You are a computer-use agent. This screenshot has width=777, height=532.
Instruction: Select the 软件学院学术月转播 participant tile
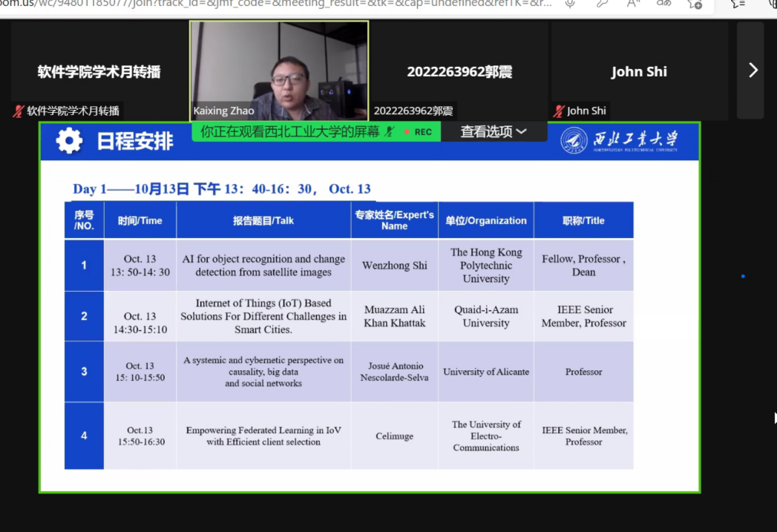pos(99,70)
